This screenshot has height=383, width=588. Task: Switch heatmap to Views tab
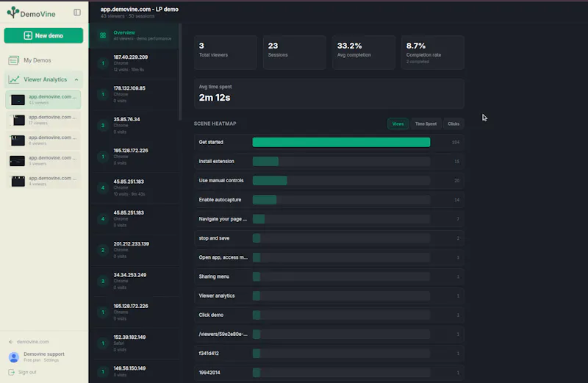coord(398,124)
